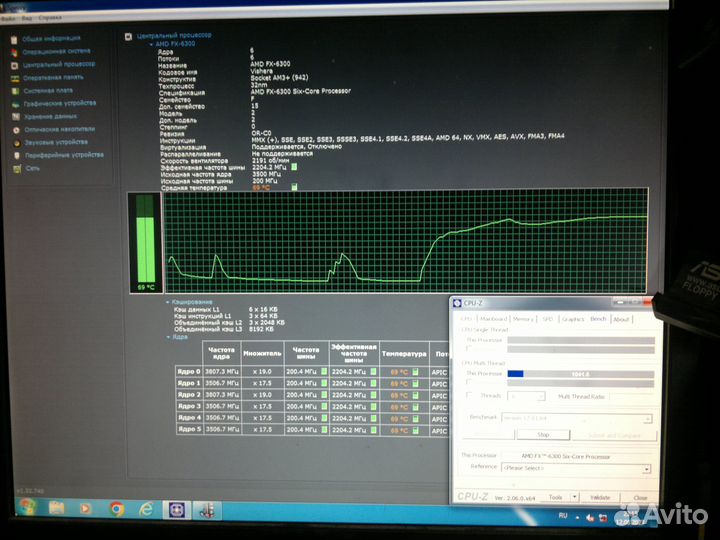Click the green graph icon next to average temperature
Screen dimensions: 720x540
294,187
